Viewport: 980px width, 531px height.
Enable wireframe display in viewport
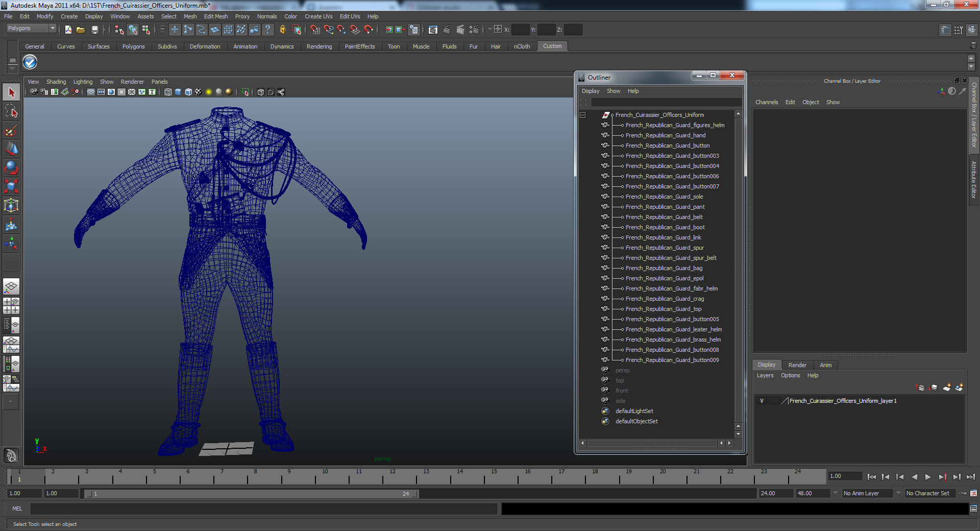[168, 92]
